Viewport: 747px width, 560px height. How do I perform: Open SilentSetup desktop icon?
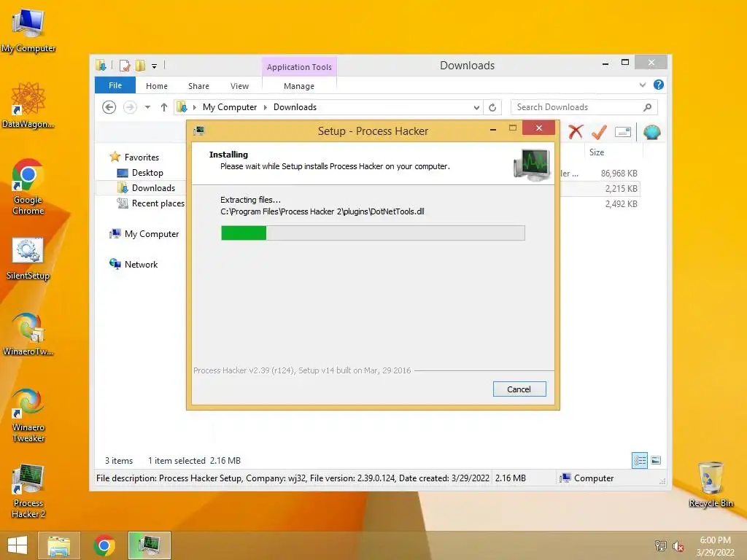pyautogui.click(x=28, y=259)
